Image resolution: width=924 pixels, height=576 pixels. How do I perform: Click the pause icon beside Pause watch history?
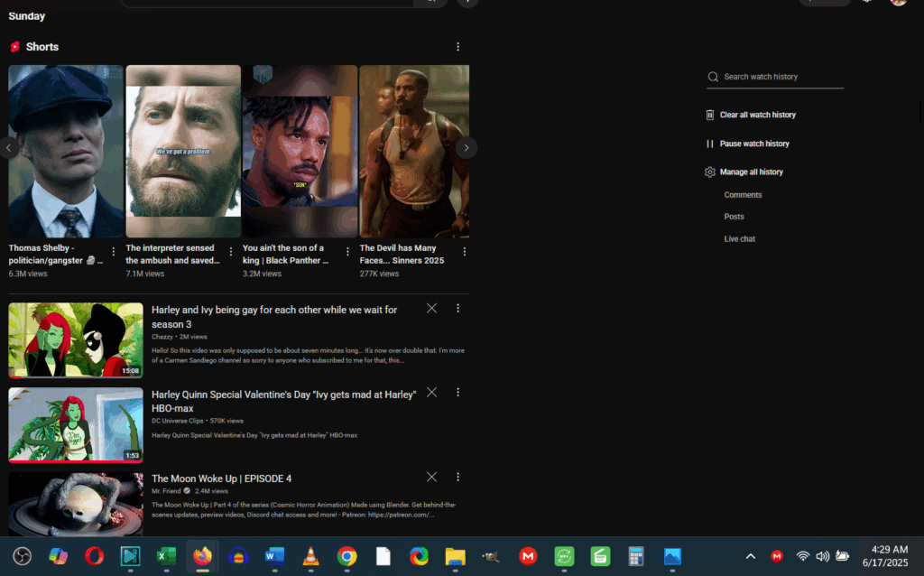[710, 144]
